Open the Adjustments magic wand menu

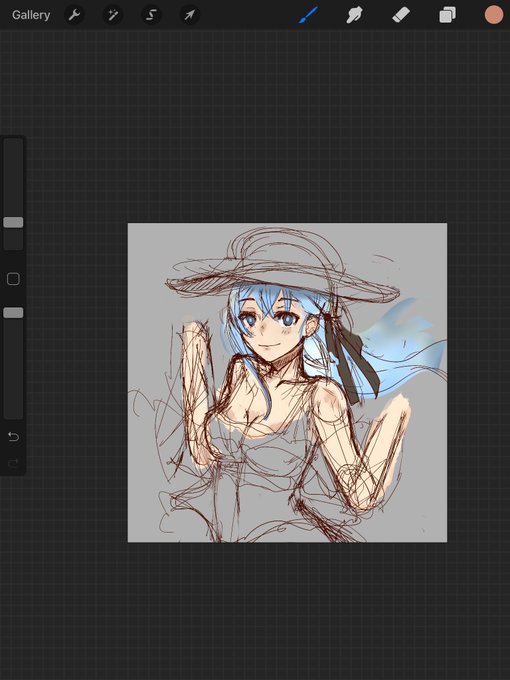113,15
